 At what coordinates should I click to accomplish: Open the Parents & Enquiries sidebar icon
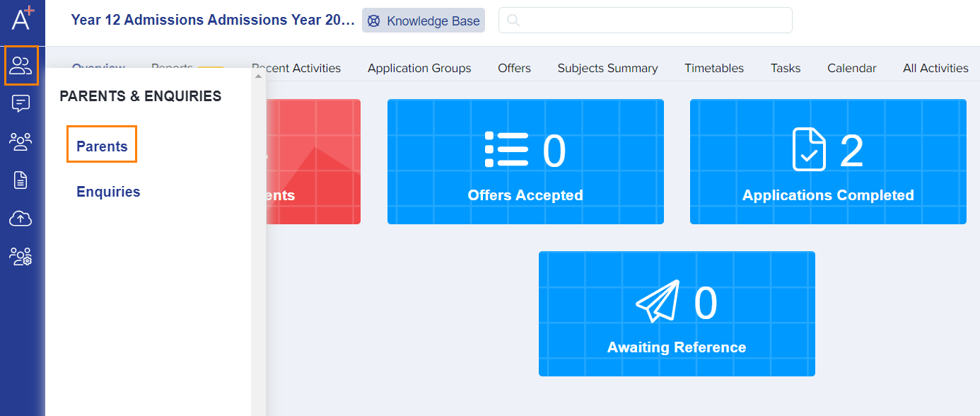click(21, 66)
